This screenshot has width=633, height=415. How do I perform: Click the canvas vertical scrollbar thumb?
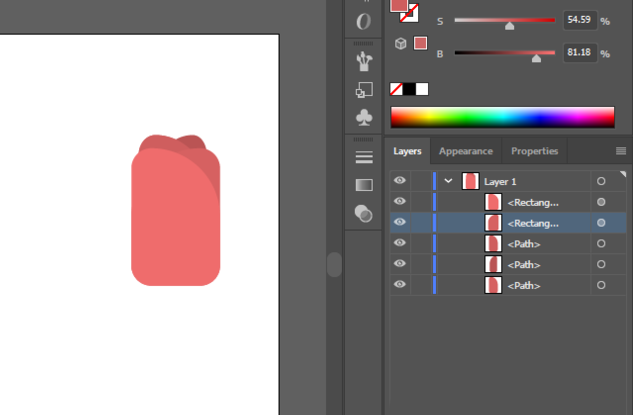334,265
